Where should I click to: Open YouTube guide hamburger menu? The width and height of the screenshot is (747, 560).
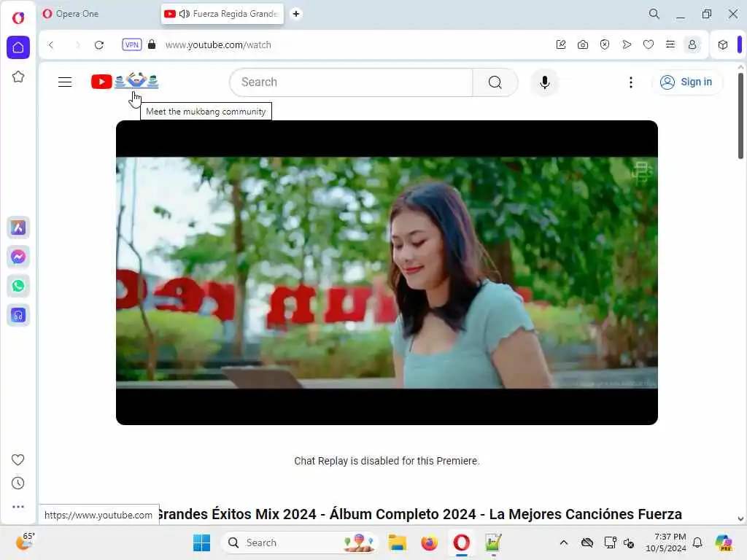(65, 82)
